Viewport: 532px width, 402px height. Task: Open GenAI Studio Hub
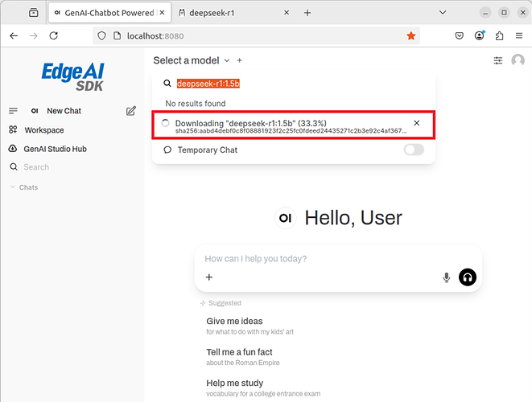[x=55, y=149]
